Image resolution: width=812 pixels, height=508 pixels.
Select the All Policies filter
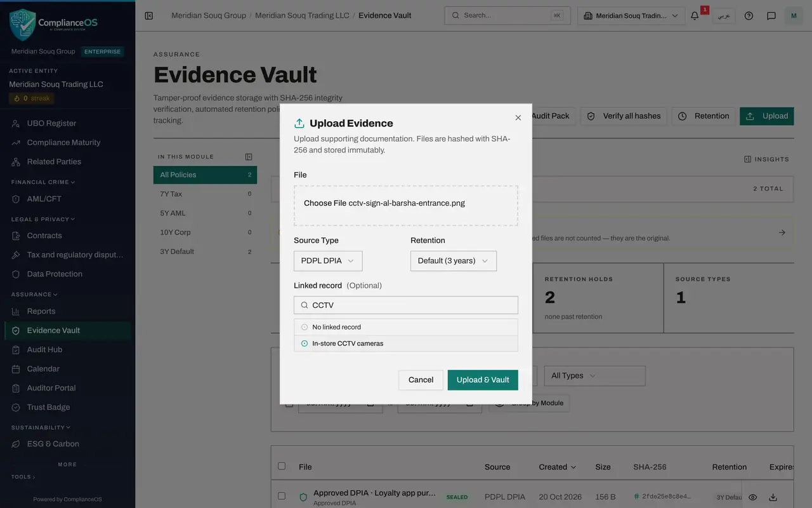click(205, 175)
